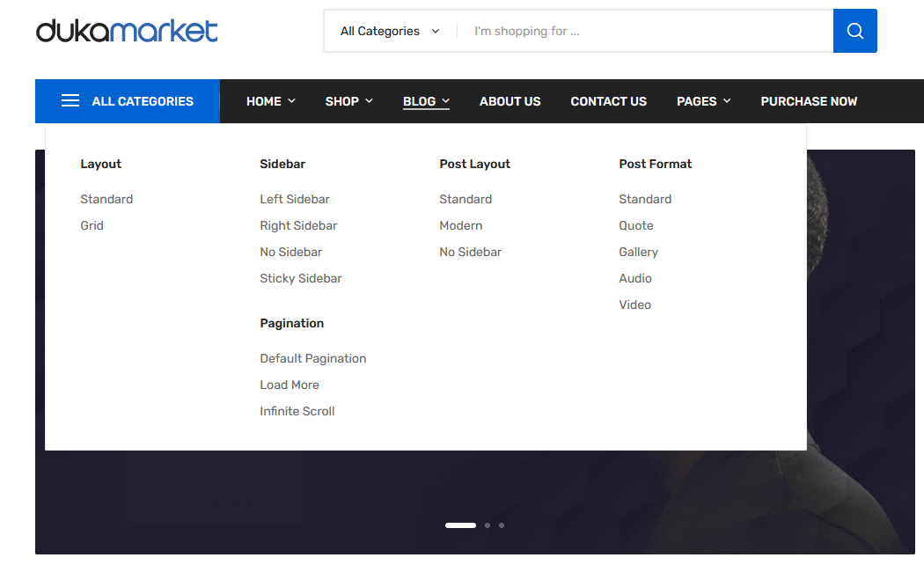Viewport: 924px width, 565px height.
Task: Switch to the third carousel slide dot
Action: point(502,525)
